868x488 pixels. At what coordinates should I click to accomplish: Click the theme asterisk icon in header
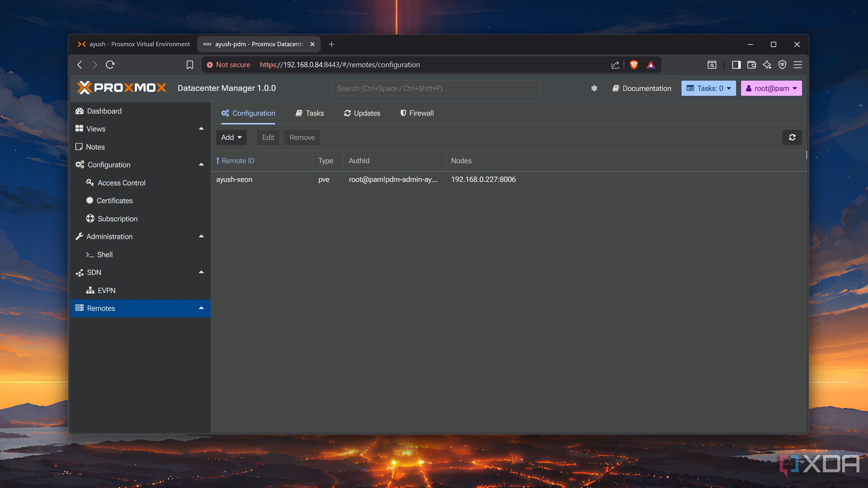pyautogui.click(x=594, y=88)
